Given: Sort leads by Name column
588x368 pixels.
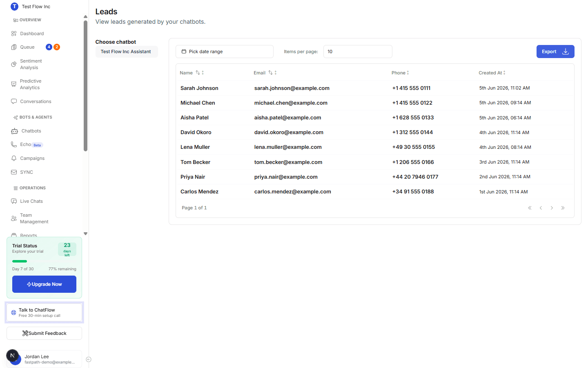Looking at the screenshot, I should [x=192, y=73].
